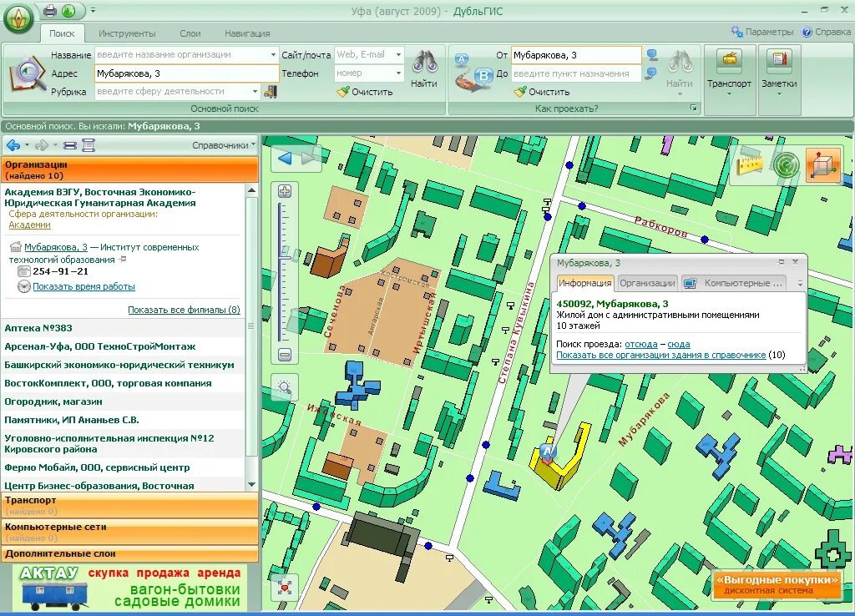Click binoculars Найти in Основной поиск
The height and width of the screenshot is (616, 855).
point(424,69)
